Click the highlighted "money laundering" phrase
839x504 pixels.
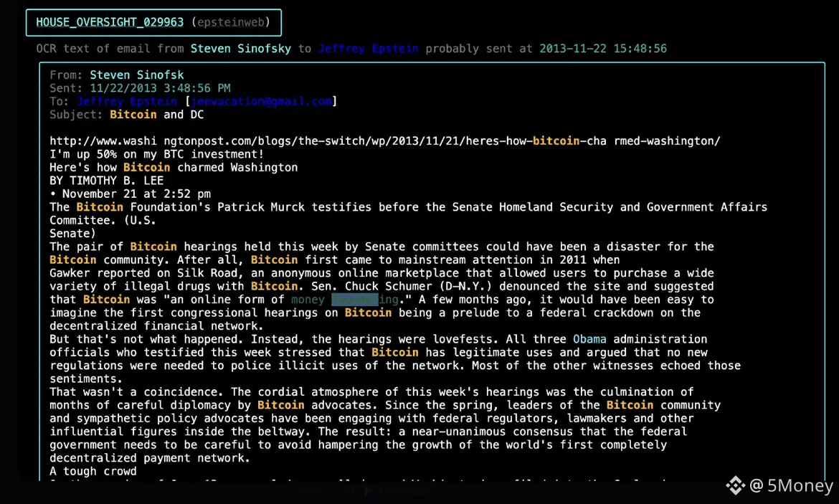pyautogui.click(x=345, y=300)
